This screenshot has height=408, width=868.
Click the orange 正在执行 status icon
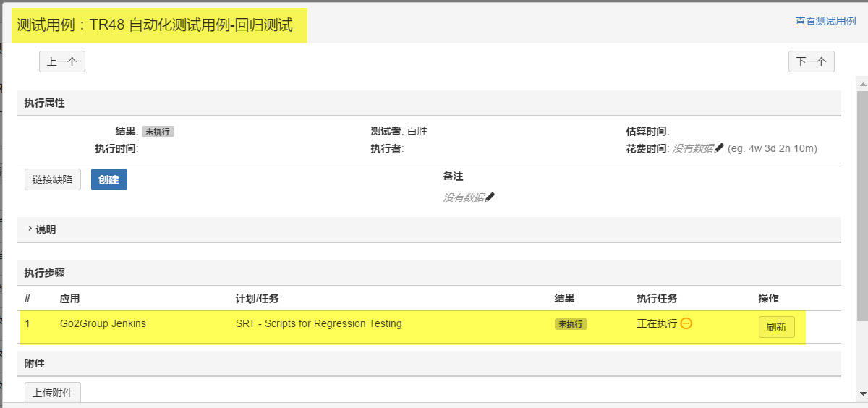point(686,323)
